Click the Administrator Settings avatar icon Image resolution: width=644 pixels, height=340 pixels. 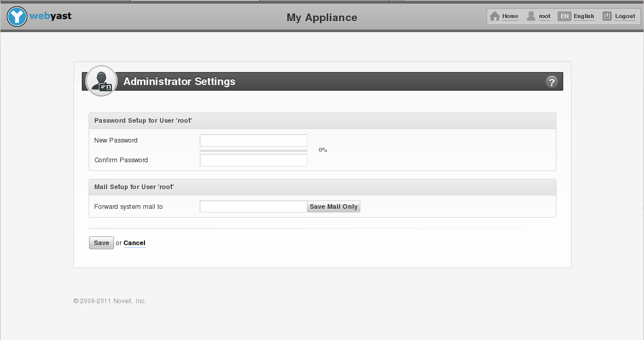coord(101,81)
